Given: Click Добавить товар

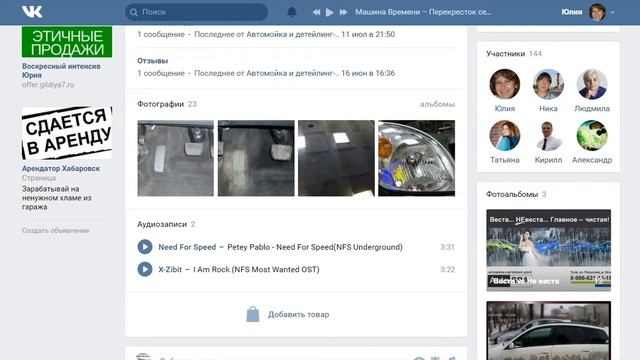Looking at the screenshot, I should coord(298,314).
